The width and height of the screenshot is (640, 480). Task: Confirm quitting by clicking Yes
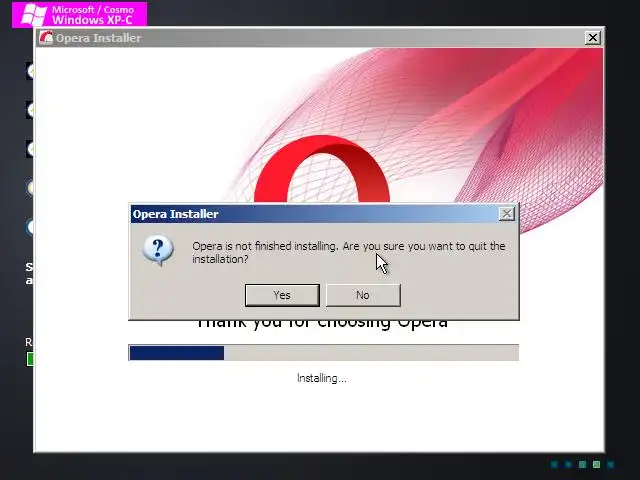click(282, 295)
